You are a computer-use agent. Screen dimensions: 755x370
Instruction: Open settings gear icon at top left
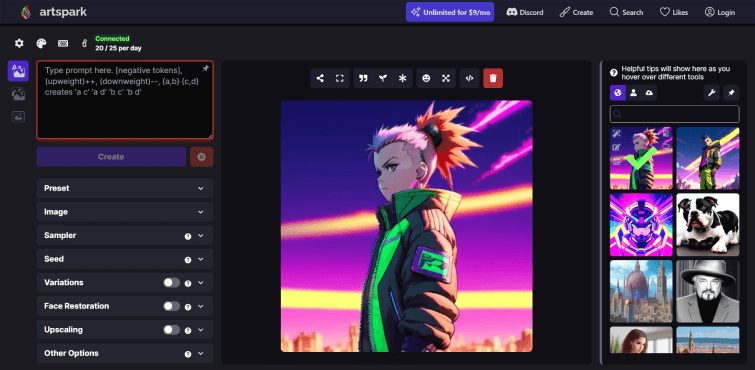tap(19, 43)
